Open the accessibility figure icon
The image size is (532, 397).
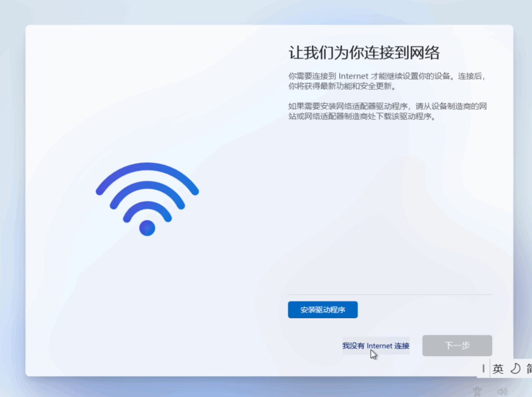click(x=477, y=392)
